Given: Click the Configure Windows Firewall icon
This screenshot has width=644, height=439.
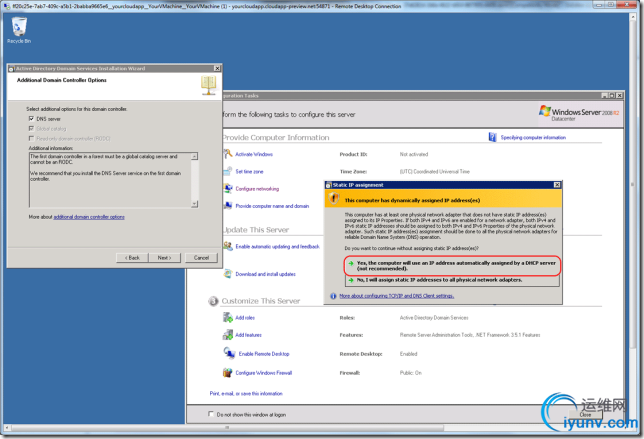Looking at the screenshot, I should tap(228, 372).
